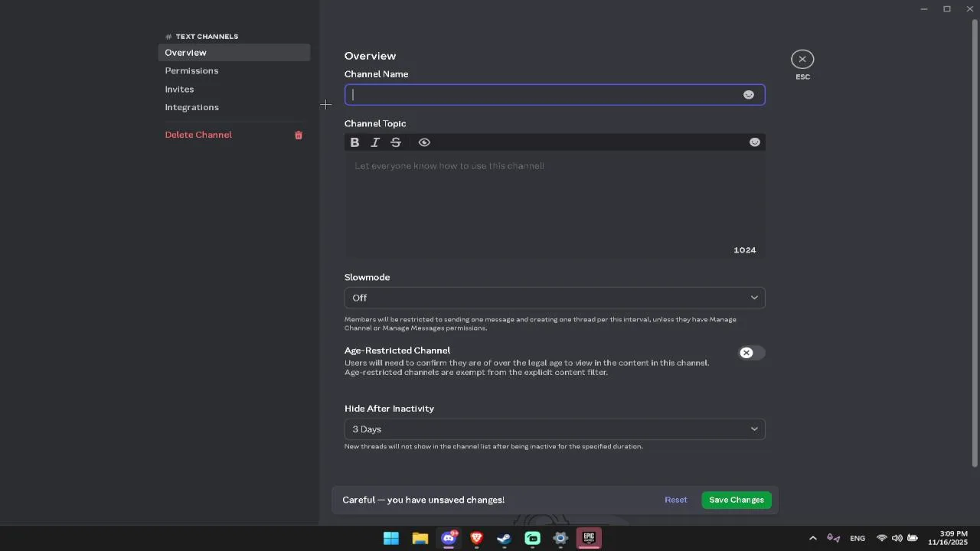Open the Slowmode dropdown
The image size is (980, 551).
554,298
